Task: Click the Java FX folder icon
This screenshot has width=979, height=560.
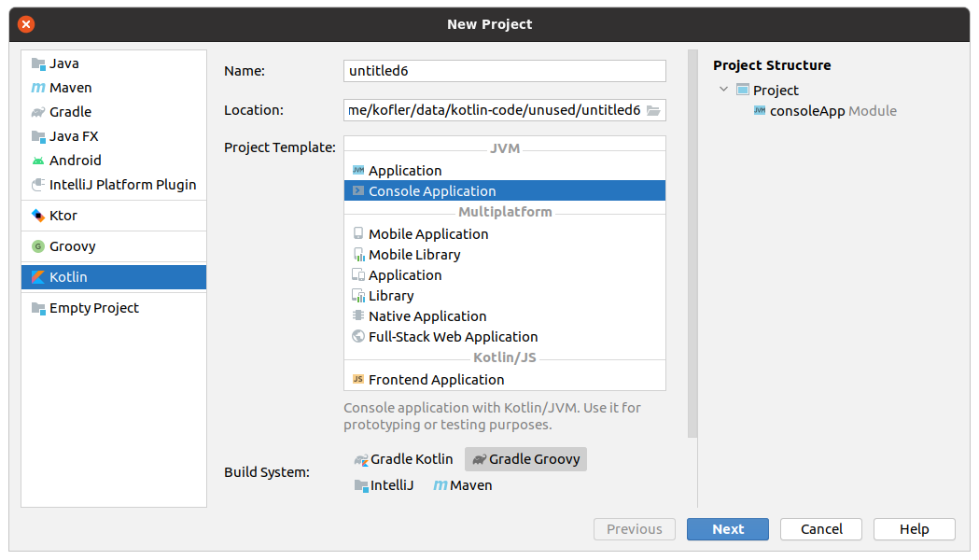Action: (38, 136)
